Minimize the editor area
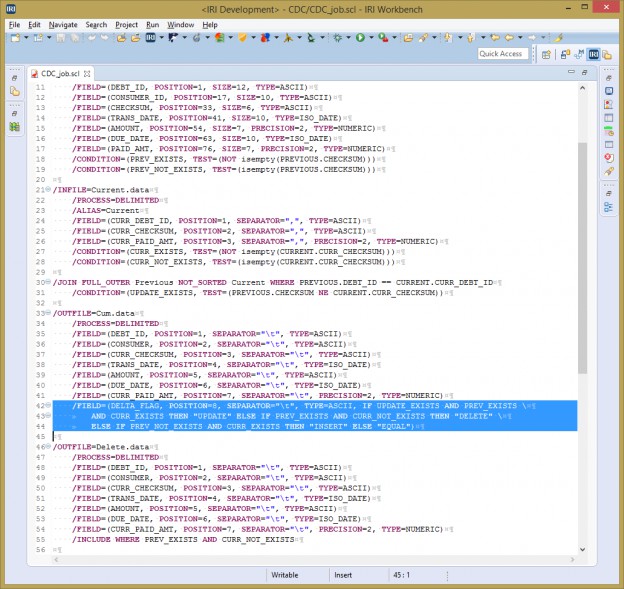 (571, 72)
